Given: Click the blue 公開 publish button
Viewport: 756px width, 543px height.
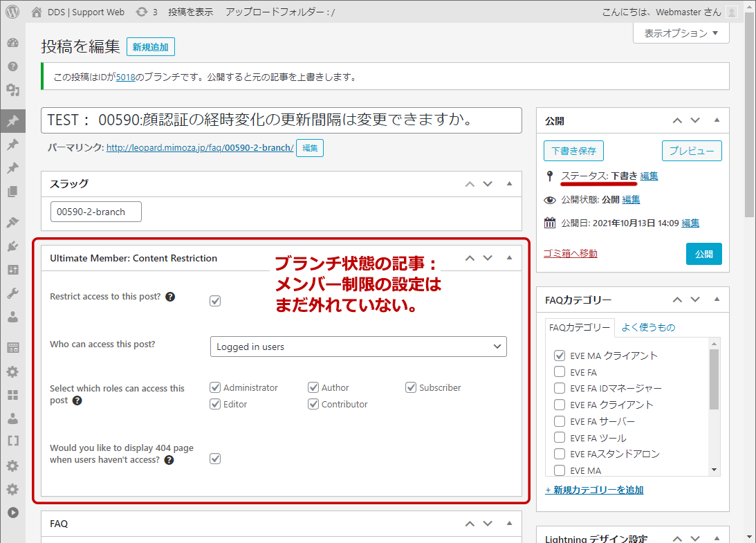Looking at the screenshot, I should pos(703,253).
